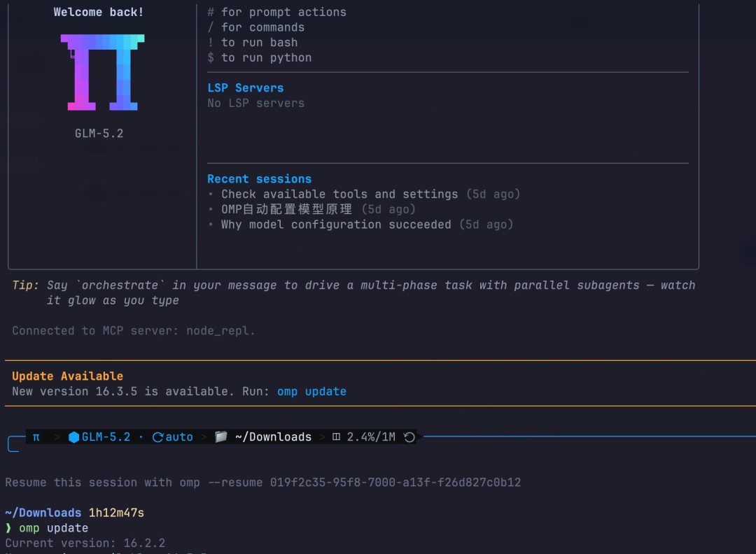Open the 'OMP自动配置模型原理' recent session
This screenshot has height=554, width=756.
click(286, 209)
